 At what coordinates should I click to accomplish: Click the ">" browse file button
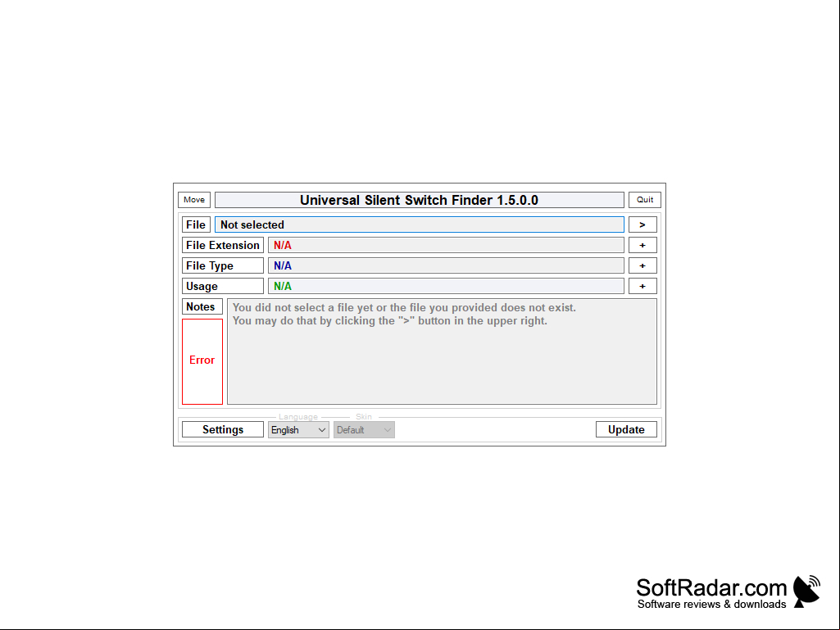(x=642, y=224)
